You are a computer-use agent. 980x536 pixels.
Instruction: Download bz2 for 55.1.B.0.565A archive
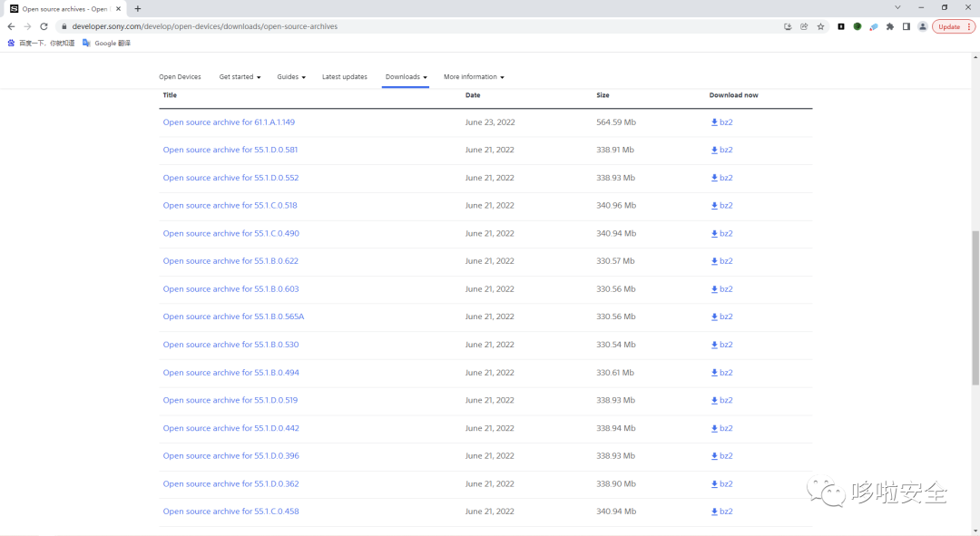point(722,317)
